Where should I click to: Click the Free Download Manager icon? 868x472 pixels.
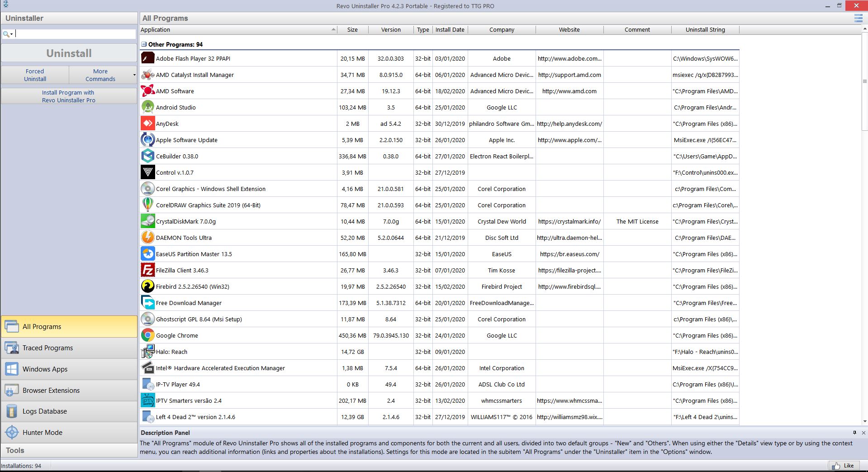click(147, 303)
